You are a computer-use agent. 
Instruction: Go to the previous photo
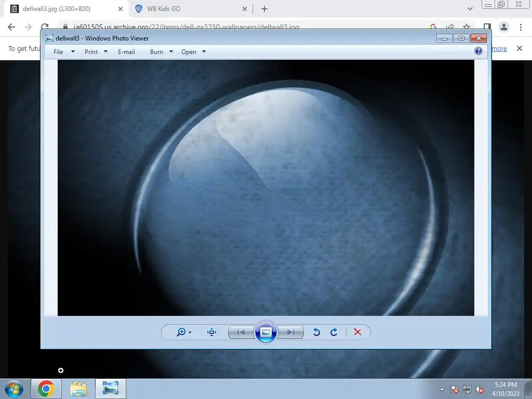[x=241, y=332]
